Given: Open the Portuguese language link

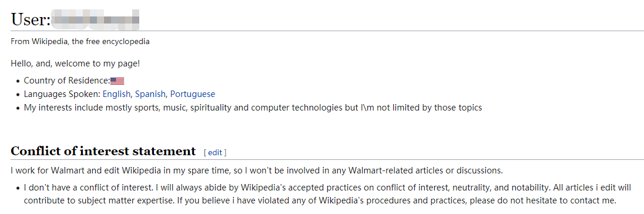Looking at the screenshot, I should 193,94.
